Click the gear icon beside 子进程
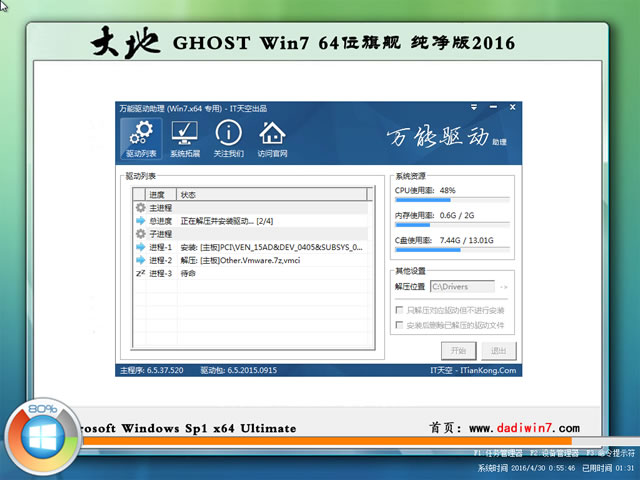The image size is (640, 480). [140, 233]
